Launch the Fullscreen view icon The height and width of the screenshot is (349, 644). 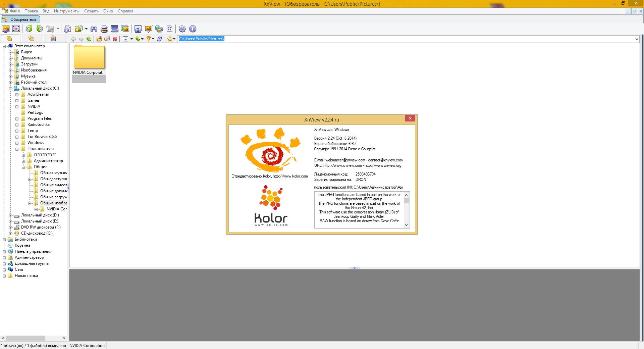click(x=16, y=29)
